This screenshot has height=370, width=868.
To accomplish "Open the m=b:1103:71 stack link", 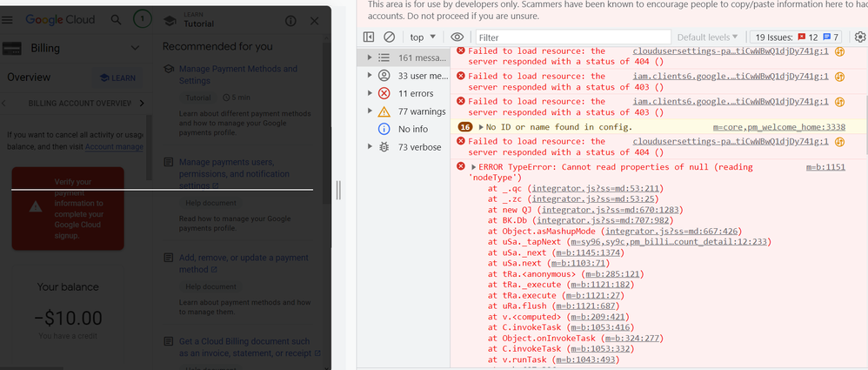I will pos(577,263).
